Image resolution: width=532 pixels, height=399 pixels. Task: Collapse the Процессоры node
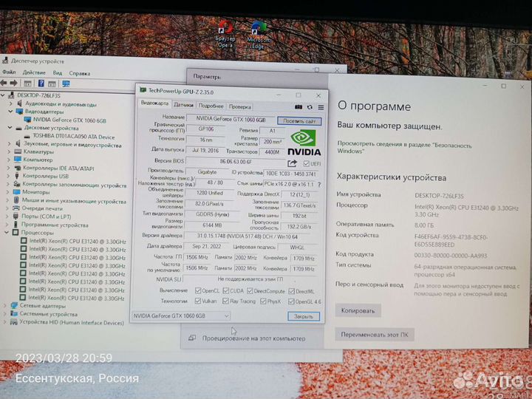click(x=7, y=233)
